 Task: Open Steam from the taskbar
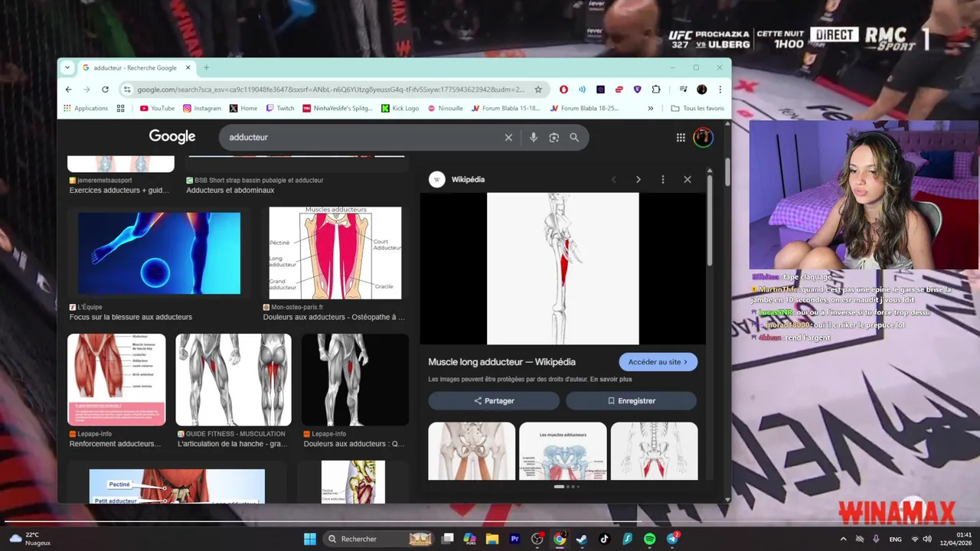(x=582, y=539)
